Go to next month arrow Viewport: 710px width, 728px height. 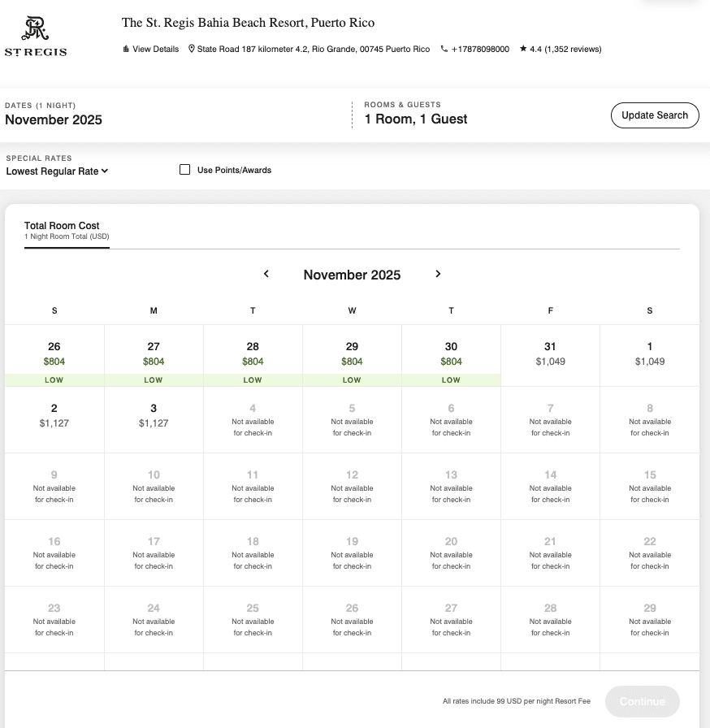coord(438,275)
